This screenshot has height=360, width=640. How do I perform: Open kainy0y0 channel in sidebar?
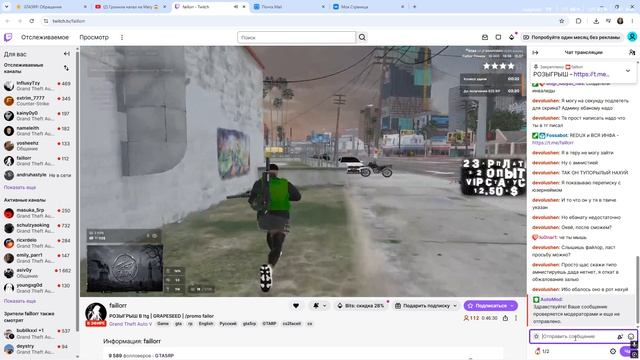click(38, 116)
